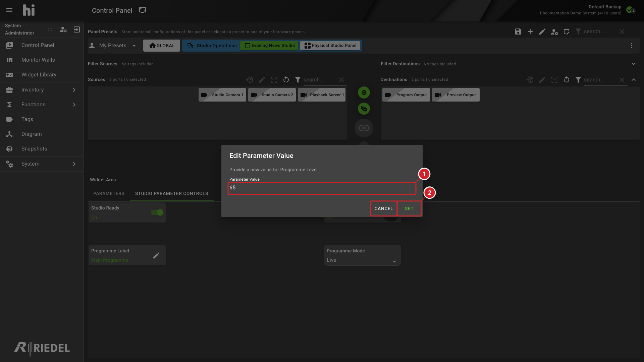Expand the Filter Destinations chevron

coord(634,64)
